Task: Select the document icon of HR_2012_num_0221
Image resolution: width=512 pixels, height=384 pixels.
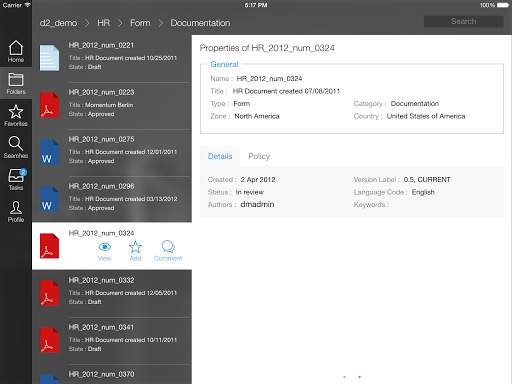Action: (49, 58)
